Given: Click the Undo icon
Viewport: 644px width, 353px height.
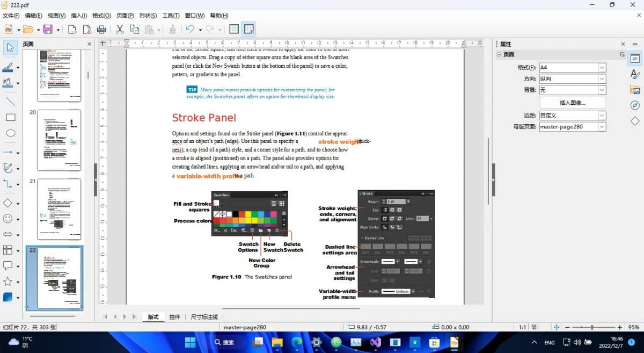Looking at the screenshot, I should coord(191,29).
